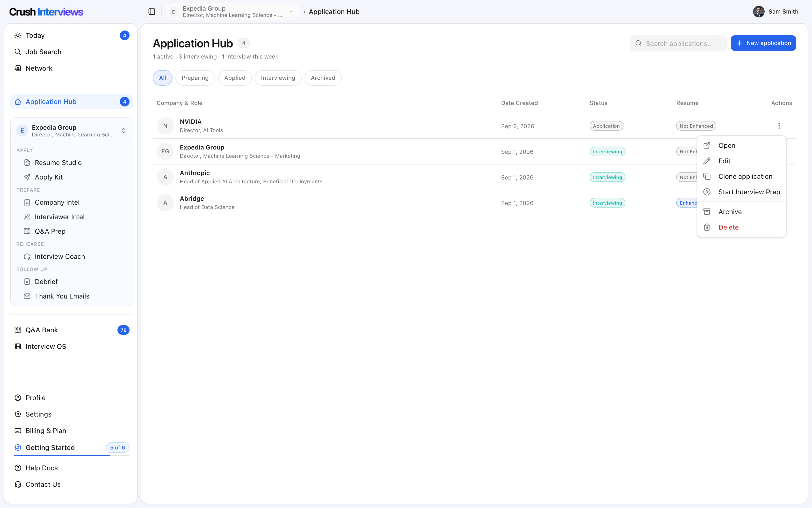Click the Getting Started progress bar
Screen dimensions: 812x508
tap(72, 456)
